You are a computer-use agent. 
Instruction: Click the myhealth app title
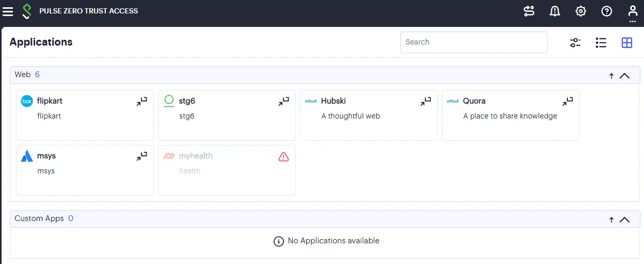[x=196, y=156]
